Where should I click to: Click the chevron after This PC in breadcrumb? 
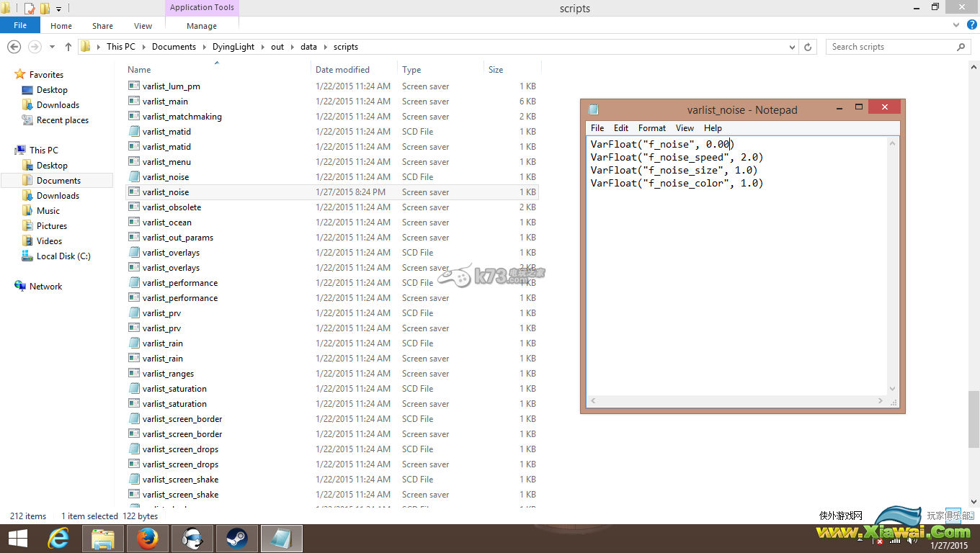(143, 47)
